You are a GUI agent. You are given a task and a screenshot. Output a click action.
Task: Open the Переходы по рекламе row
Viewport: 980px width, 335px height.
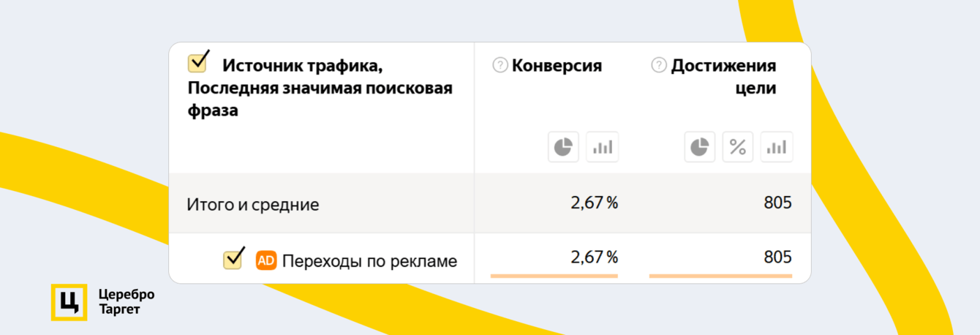pyautogui.click(x=369, y=261)
